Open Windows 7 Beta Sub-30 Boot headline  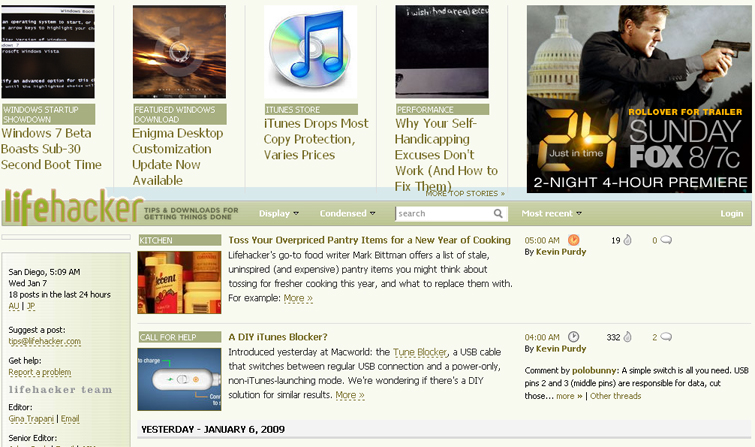[x=51, y=149]
